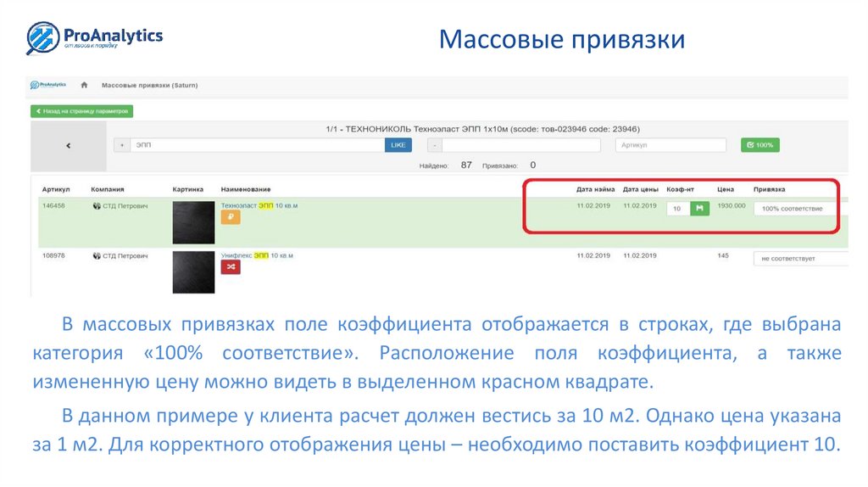Click article number 108978

(x=53, y=256)
